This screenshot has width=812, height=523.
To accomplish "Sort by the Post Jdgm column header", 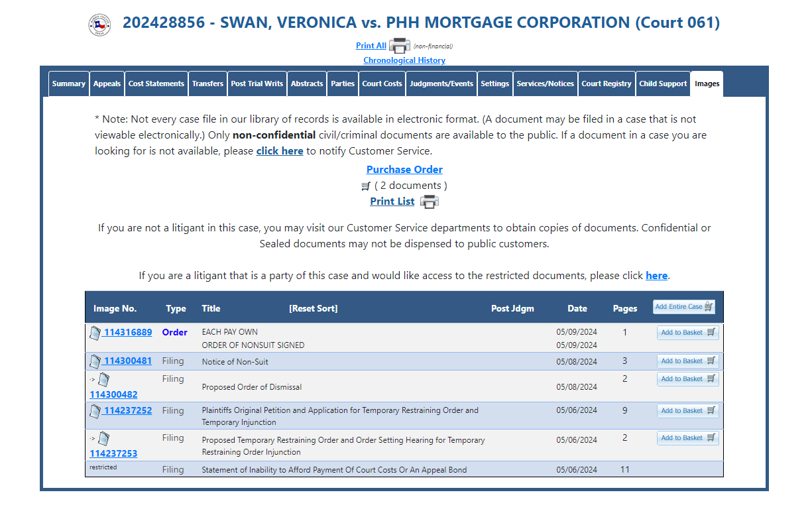I will pos(512,308).
